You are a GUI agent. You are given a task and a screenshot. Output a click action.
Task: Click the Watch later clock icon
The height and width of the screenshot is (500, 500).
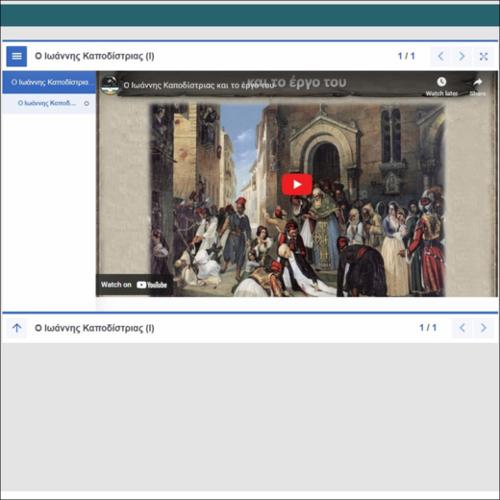[441, 82]
